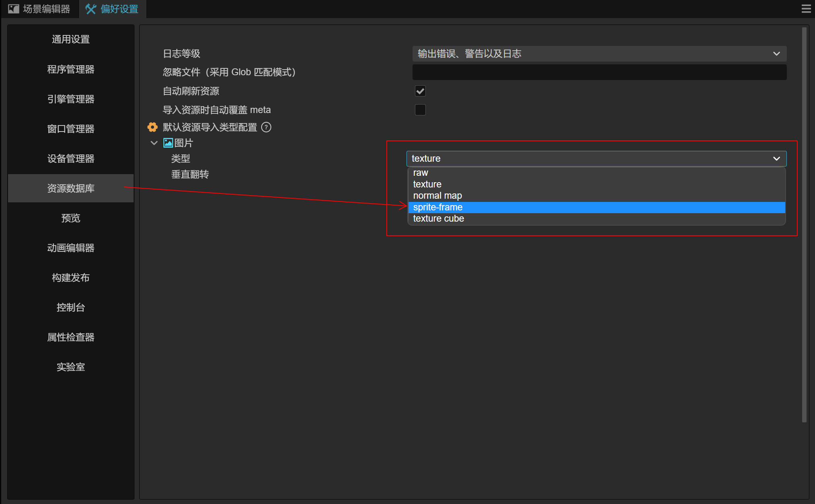Click the help question mark icon
815x504 pixels.
pyautogui.click(x=266, y=127)
